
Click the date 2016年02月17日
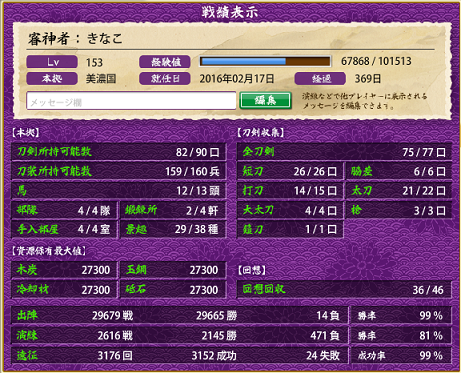click(237, 79)
